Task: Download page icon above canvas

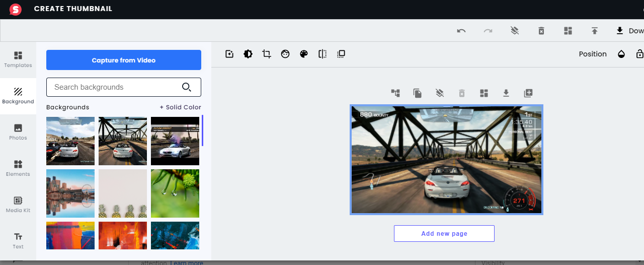Action: [x=506, y=93]
